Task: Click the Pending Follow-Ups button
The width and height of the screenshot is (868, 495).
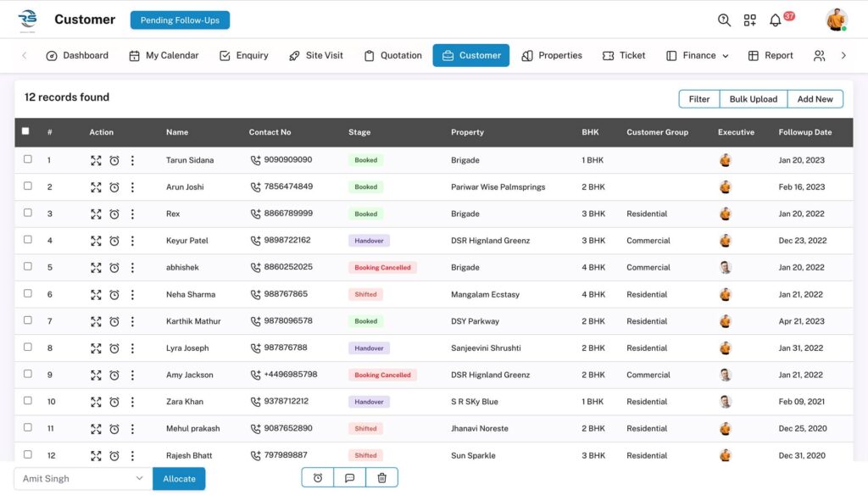Action: pyautogui.click(x=180, y=20)
